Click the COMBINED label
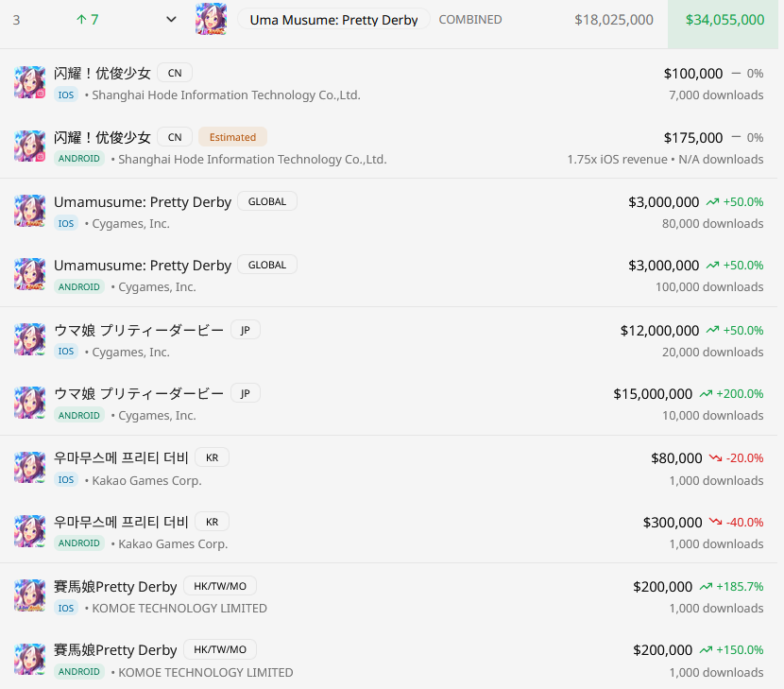The height and width of the screenshot is (689, 784). pyautogui.click(x=470, y=20)
